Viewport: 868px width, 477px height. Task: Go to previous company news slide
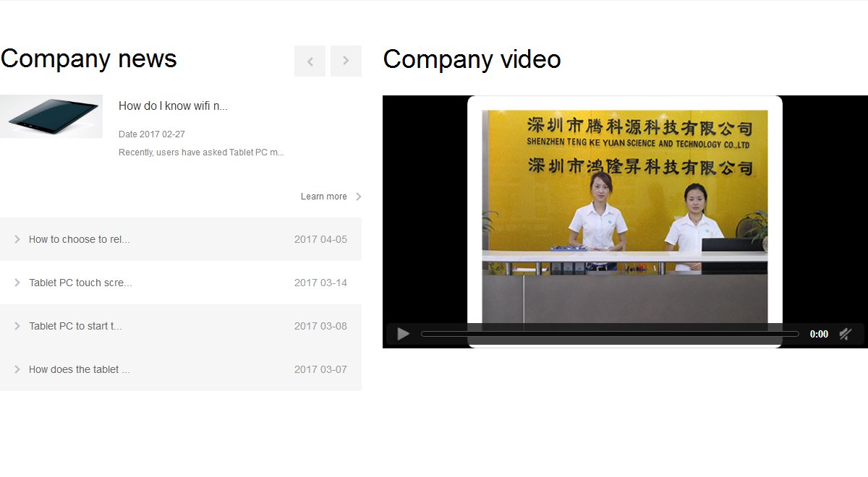pos(310,61)
